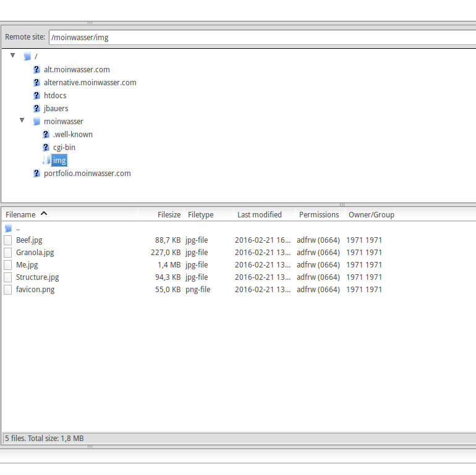This screenshot has height=475, width=476.
Task: Sort list by Last modified column
Action: pyautogui.click(x=259, y=215)
